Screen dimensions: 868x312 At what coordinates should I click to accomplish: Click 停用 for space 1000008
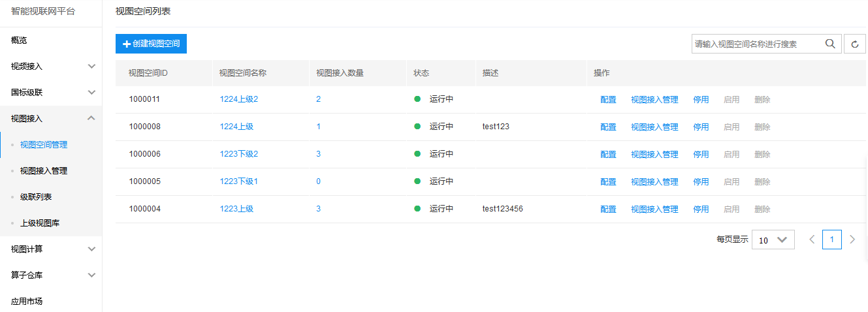click(701, 127)
